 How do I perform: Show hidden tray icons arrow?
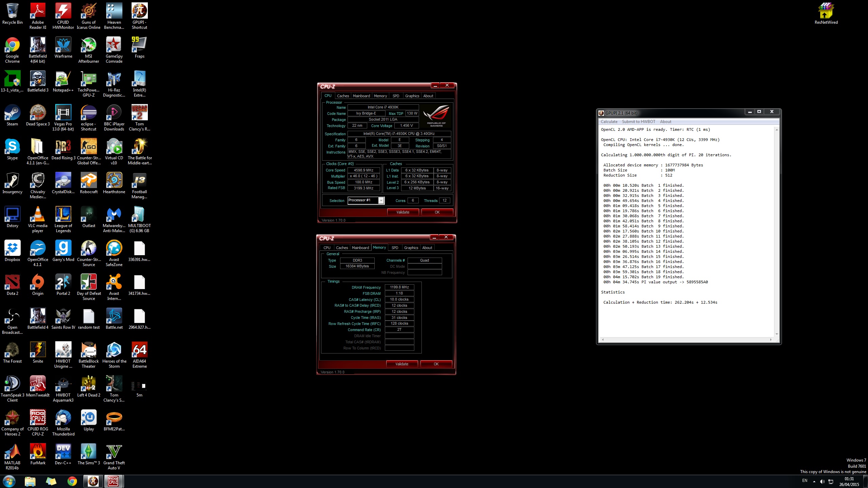pos(814,481)
